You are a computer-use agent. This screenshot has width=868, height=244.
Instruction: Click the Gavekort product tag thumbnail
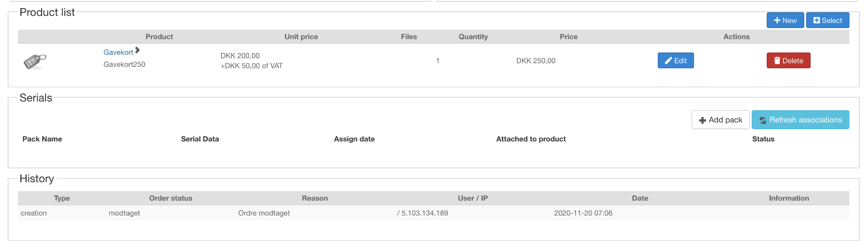(35, 61)
